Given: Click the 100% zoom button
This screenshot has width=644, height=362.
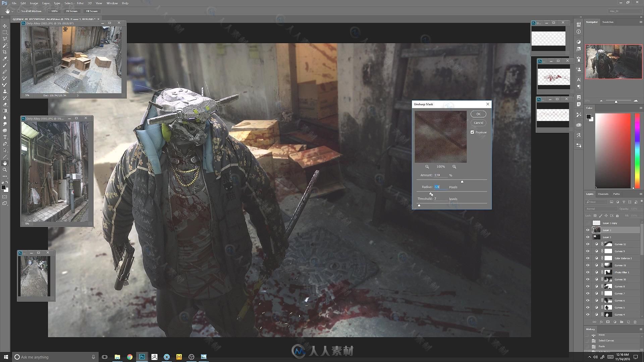Looking at the screenshot, I should coord(54,11).
